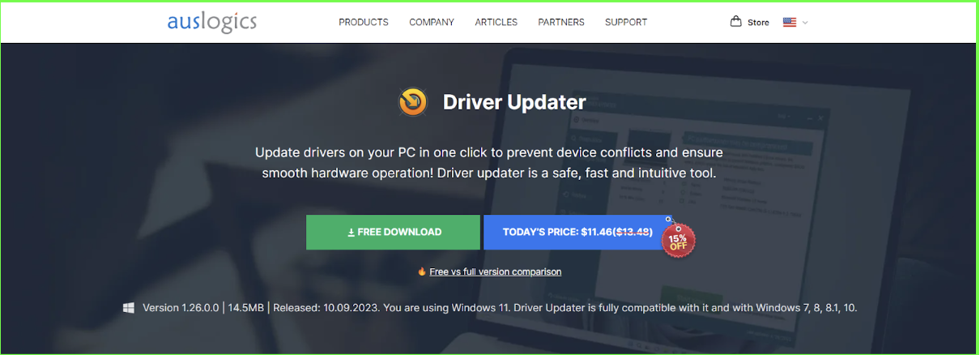Click the fire icon beside comparison link
Screen dimensions: 980x355
point(422,272)
